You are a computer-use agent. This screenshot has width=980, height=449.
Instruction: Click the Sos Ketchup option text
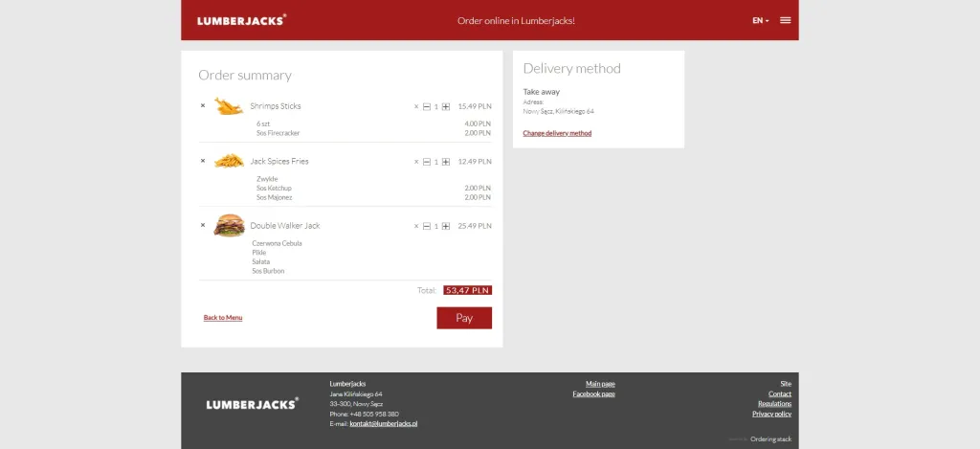point(274,189)
